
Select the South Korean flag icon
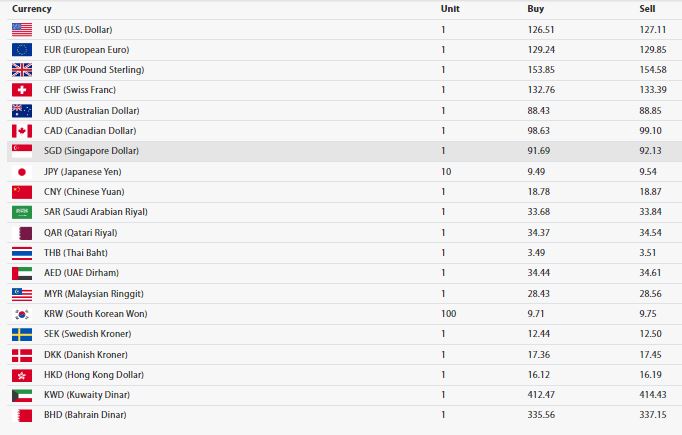click(22, 314)
